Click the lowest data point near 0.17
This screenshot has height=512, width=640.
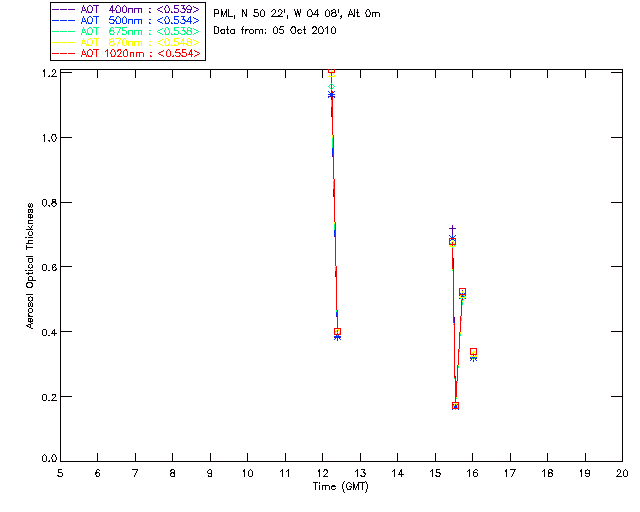pyautogui.click(x=456, y=405)
